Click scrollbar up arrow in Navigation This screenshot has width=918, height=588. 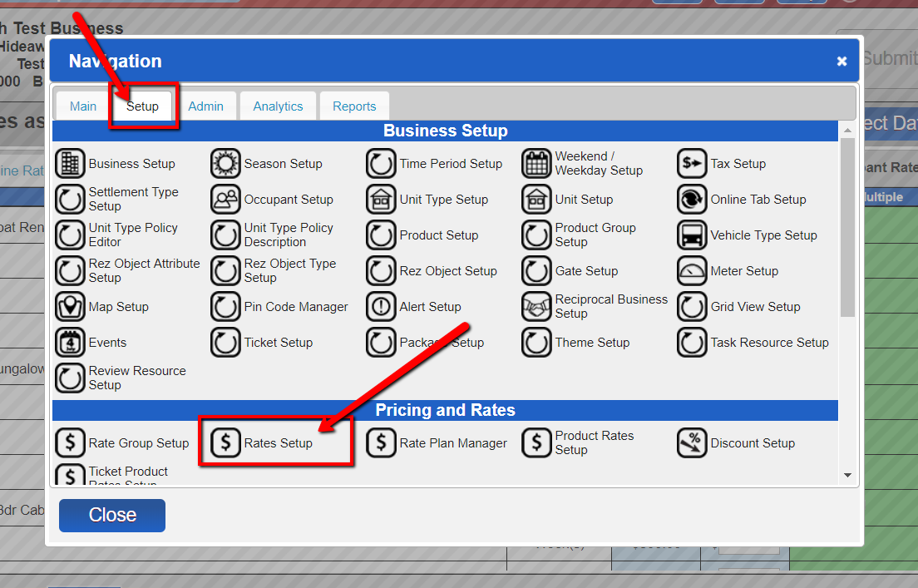tap(847, 130)
